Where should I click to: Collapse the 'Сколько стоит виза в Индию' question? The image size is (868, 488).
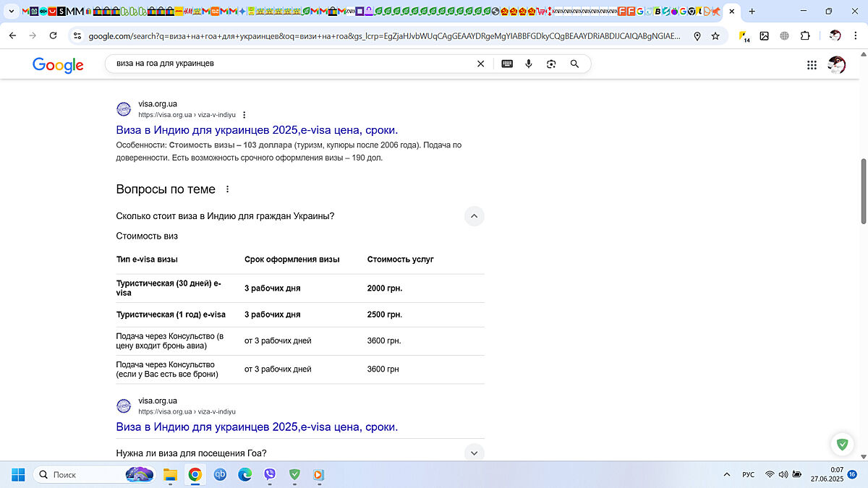474,216
